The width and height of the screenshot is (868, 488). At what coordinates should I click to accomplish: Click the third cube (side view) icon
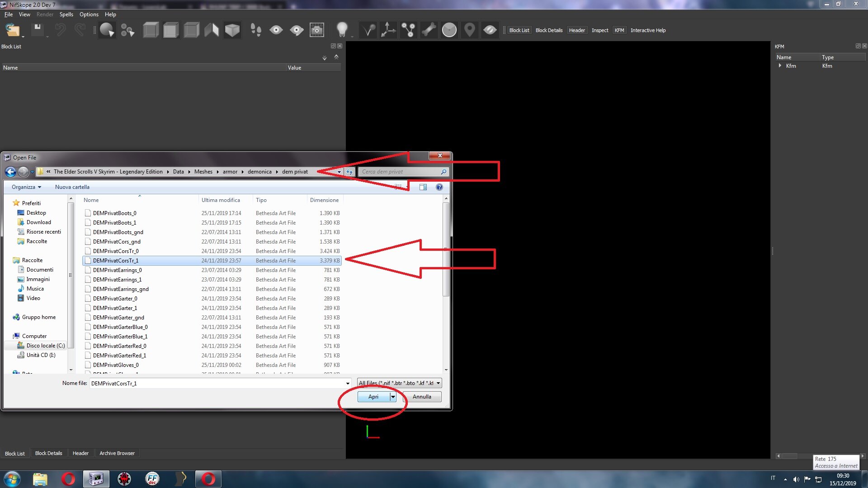[191, 30]
